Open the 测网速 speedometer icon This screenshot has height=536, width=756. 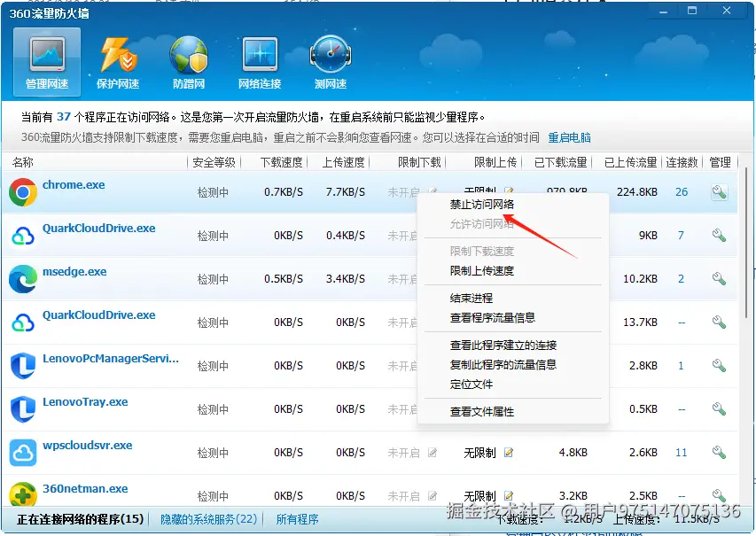[331, 55]
